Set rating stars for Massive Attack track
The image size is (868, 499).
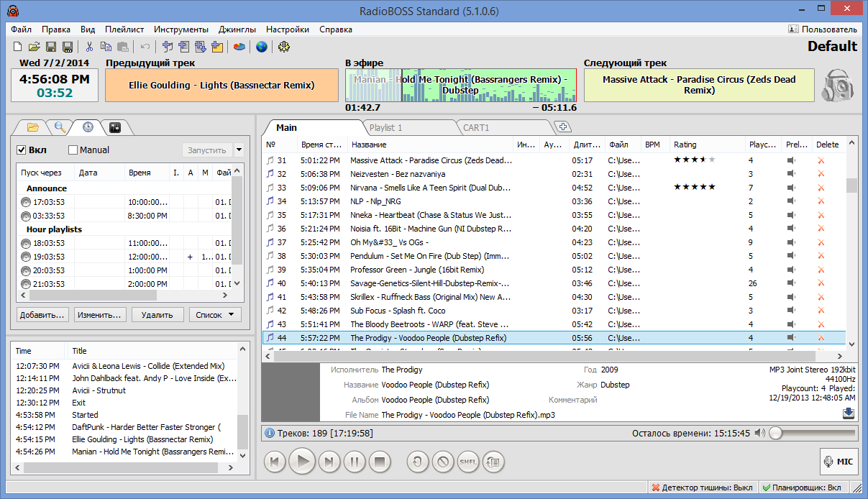pos(695,160)
